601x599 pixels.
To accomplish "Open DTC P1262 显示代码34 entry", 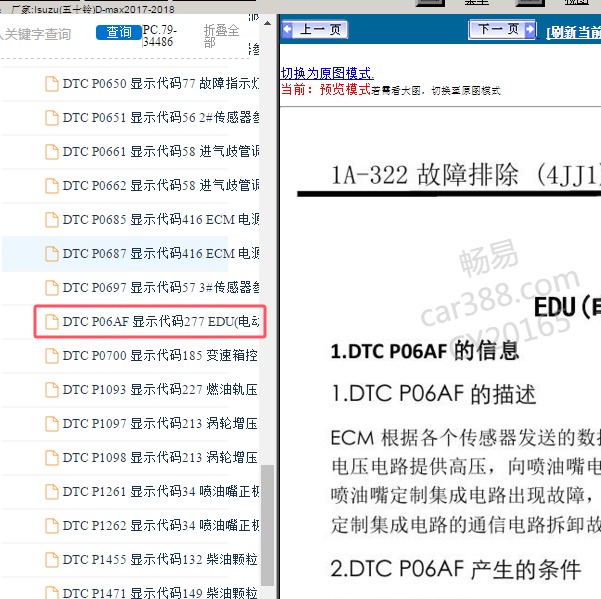I will pyautogui.click(x=161, y=526).
